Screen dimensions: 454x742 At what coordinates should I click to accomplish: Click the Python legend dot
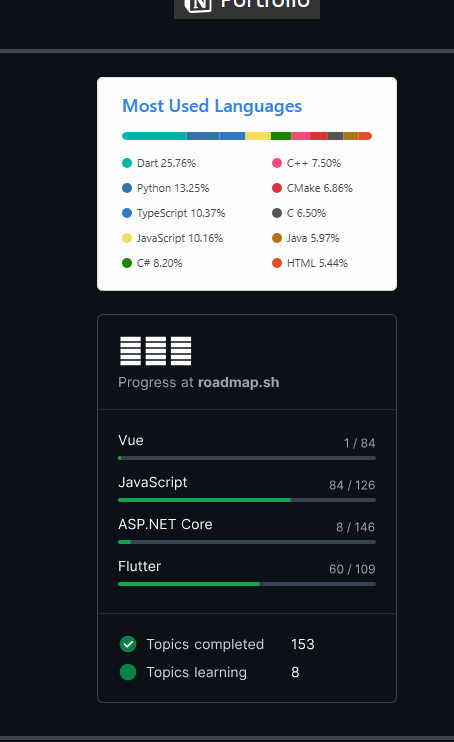(x=127, y=188)
